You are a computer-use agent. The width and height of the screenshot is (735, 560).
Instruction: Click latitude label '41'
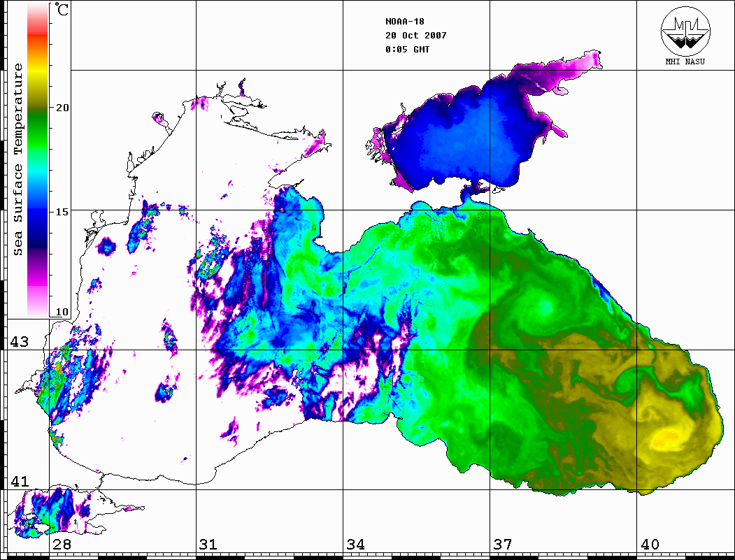(x=20, y=481)
